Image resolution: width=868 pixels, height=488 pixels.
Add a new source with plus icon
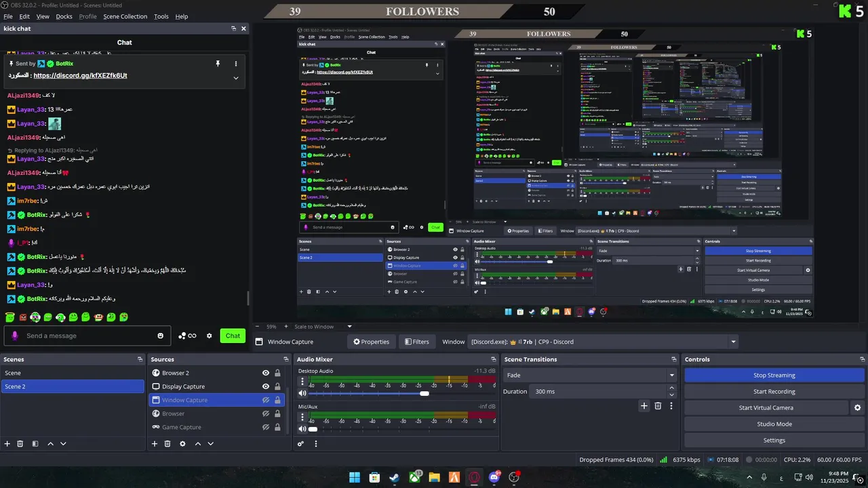tap(155, 444)
